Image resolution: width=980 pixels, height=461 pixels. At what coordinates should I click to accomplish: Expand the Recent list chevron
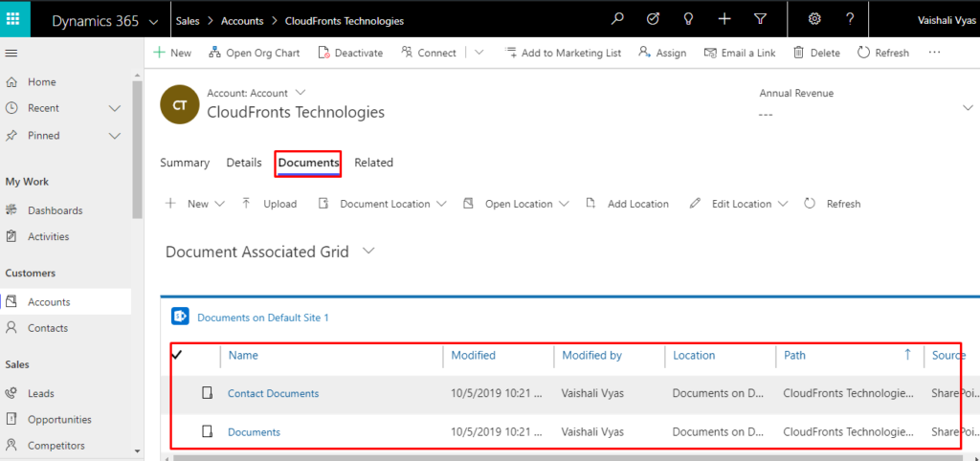pyautogui.click(x=115, y=108)
